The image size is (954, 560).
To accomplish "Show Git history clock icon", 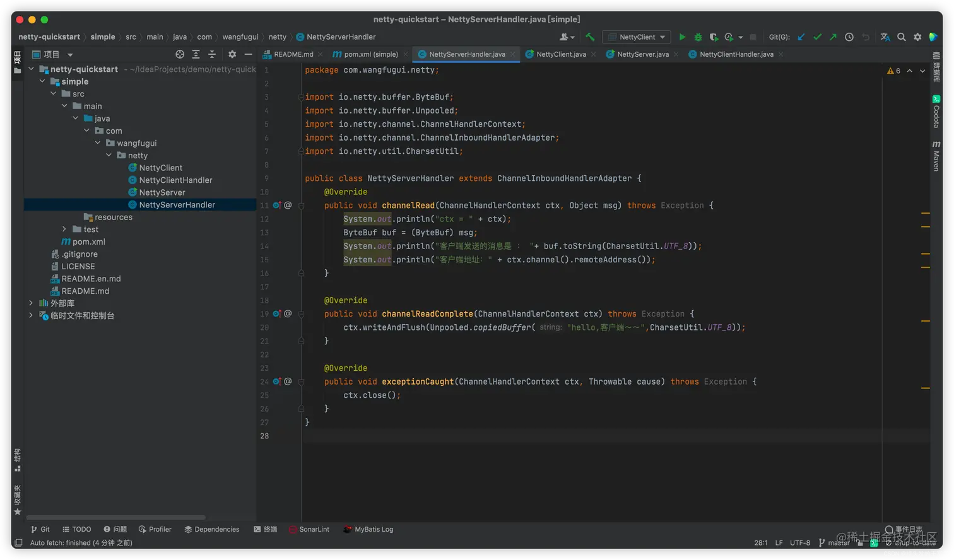I will tap(849, 37).
